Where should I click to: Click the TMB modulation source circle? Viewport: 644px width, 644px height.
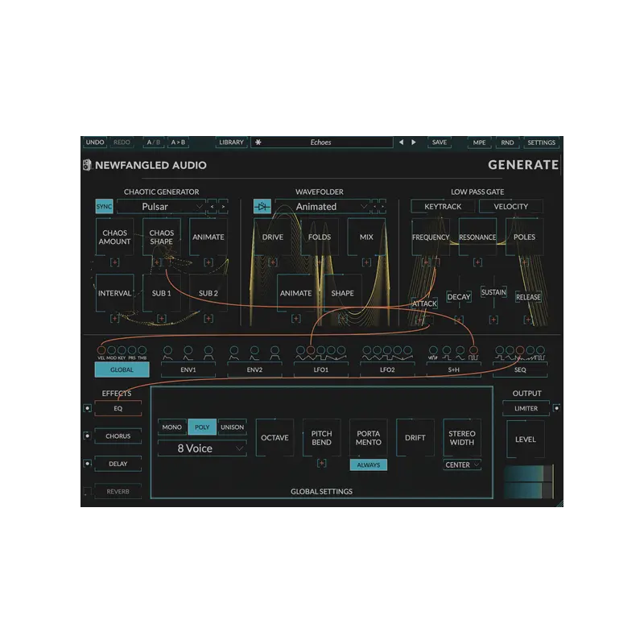point(142,350)
